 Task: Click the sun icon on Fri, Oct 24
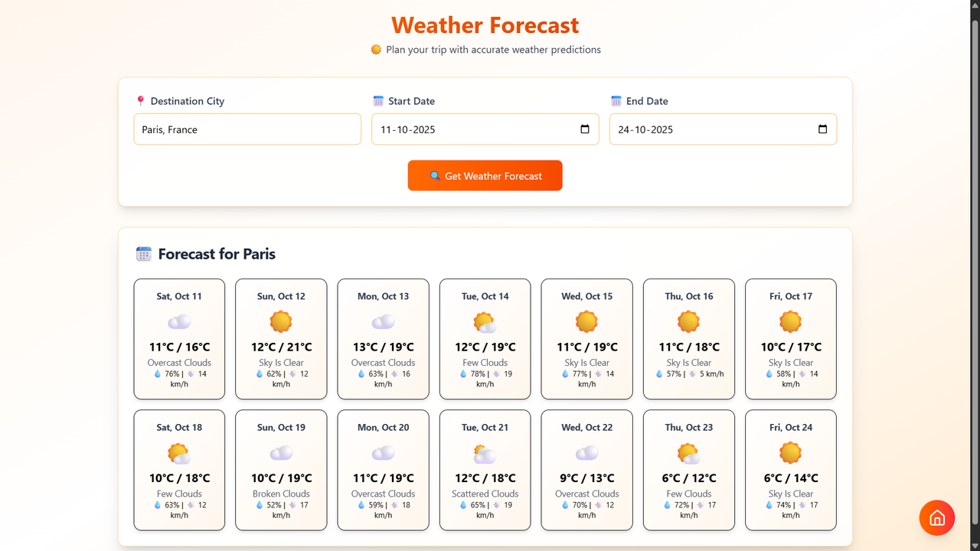[791, 452]
